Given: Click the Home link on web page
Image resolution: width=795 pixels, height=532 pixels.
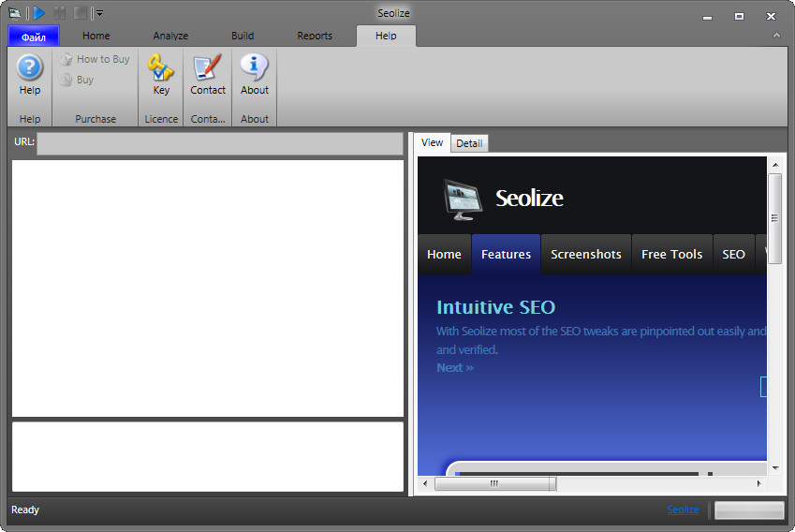Looking at the screenshot, I should 444,254.
